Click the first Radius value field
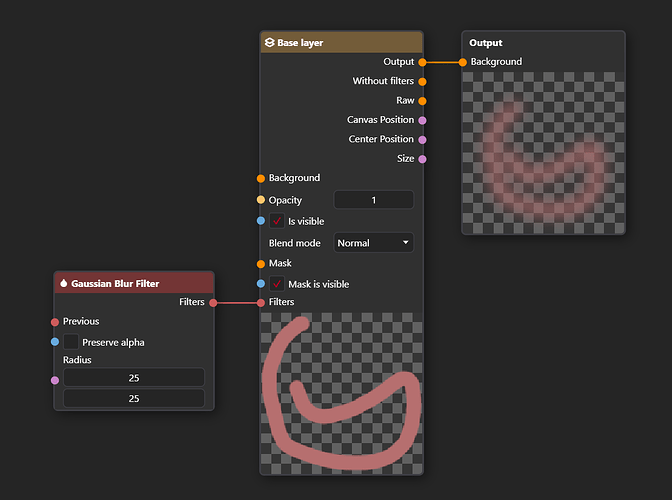This screenshot has width=672, height=500. (x=134, y=378)
